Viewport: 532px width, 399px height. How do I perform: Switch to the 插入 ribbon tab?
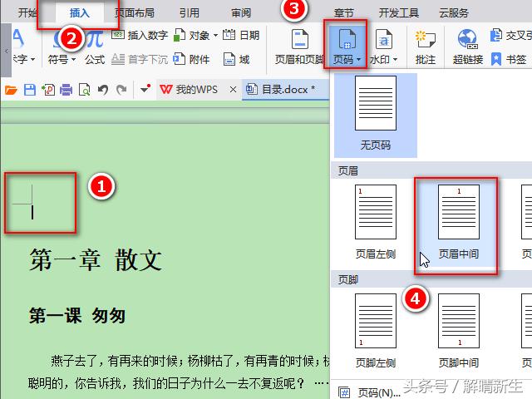pos(80,13)
